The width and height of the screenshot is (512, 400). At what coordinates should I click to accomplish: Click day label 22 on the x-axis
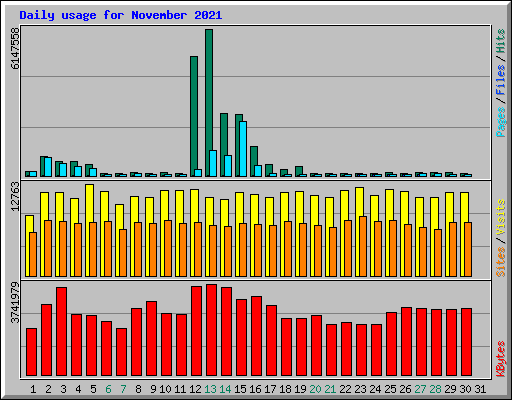point(345,389)
